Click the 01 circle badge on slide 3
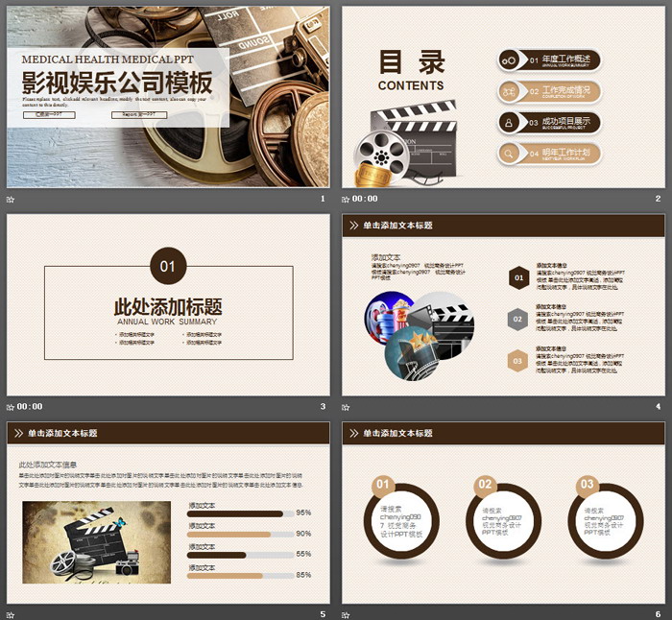 click(x=168, y=266)
